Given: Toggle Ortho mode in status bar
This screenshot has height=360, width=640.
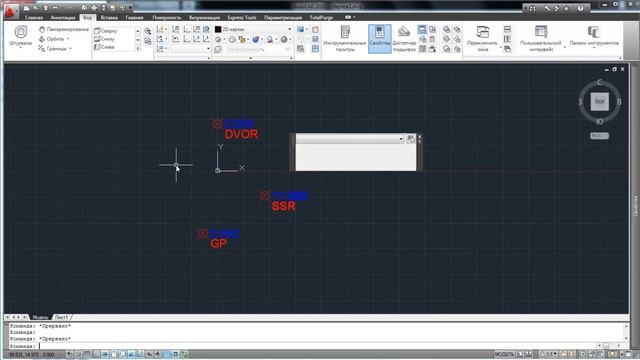Looking at the screenshot, I should click(x=96, y=354).
